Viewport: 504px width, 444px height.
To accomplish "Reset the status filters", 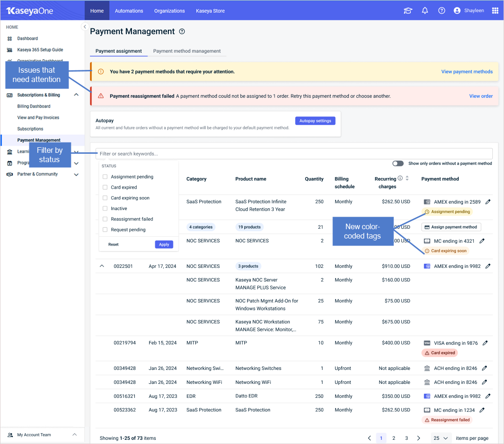I will point(113,245).
